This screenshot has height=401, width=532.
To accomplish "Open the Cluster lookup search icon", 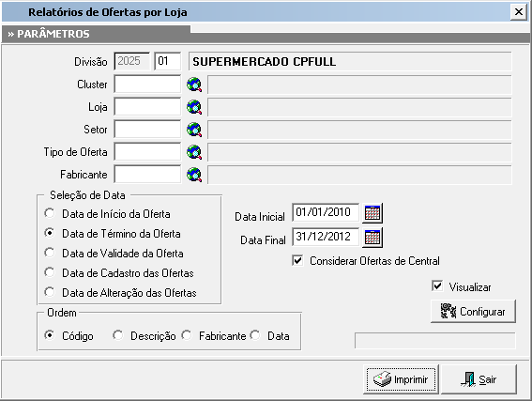I will [x=194, y=85].
